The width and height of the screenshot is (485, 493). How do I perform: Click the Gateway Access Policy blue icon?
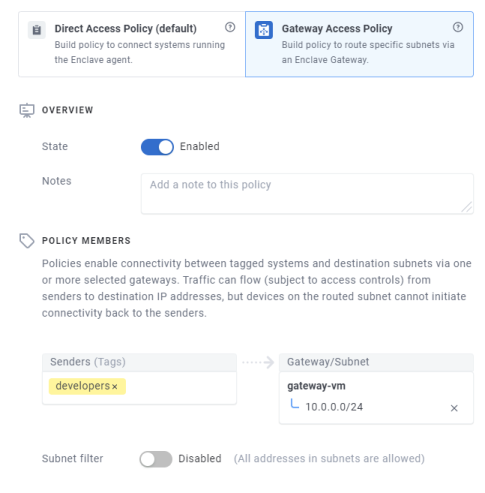(264, 30)
